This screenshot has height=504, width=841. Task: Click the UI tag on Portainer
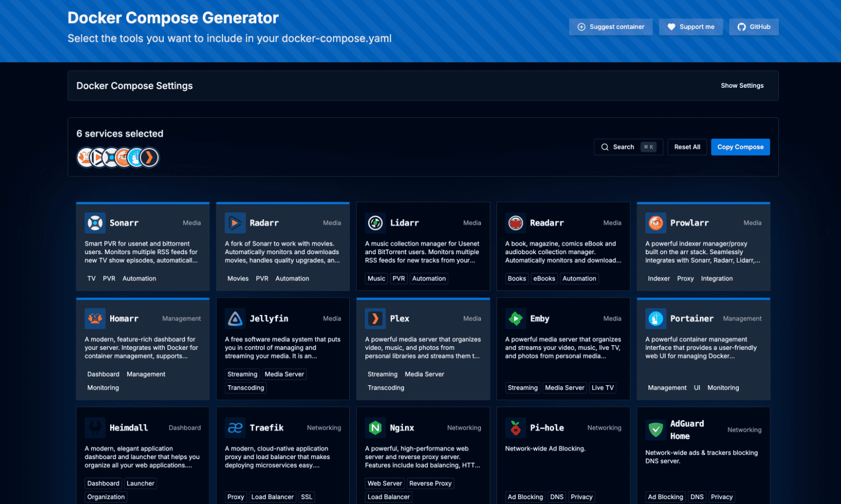[x=697, y=388]
